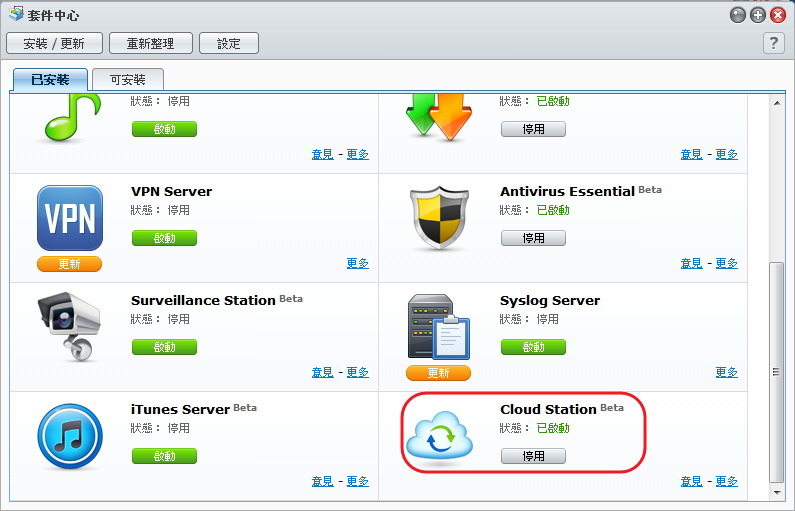Start Surveillance Station with 啟動 button
795x511 pixels.
pos(164,347)
